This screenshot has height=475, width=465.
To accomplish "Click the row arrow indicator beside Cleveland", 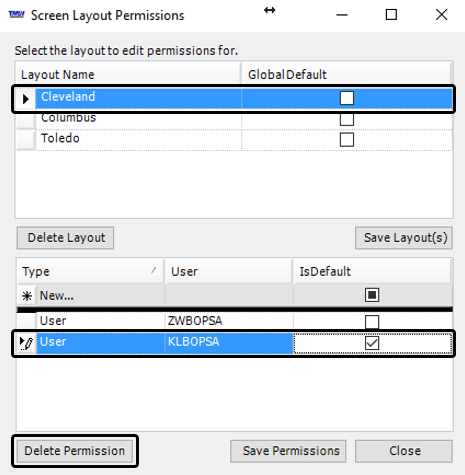I will (25, 99).
